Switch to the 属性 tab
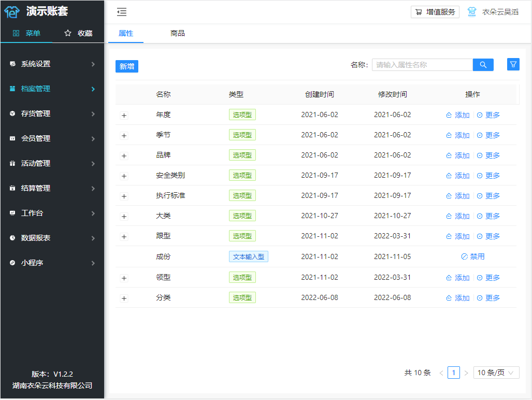 126,33
